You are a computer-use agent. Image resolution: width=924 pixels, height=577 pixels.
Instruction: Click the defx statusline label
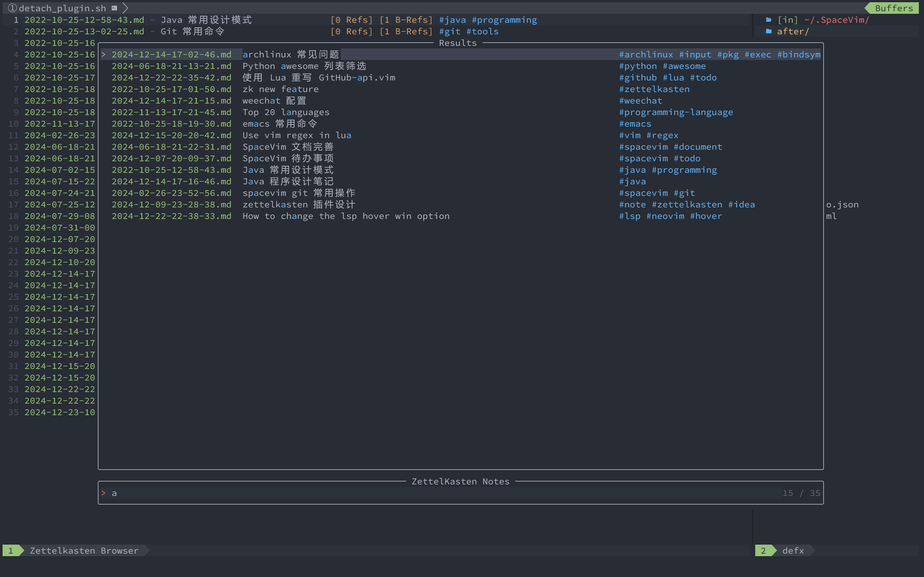tap(793, 550)
